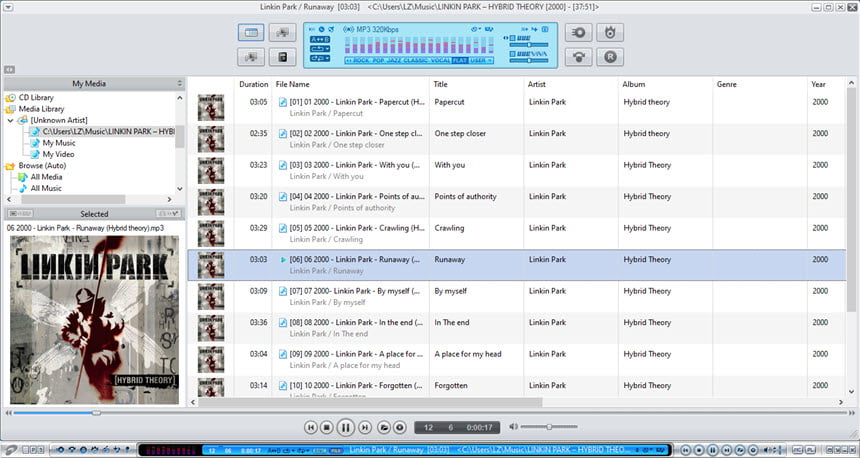Viewport: 860px width, 458px height.
Task: Select My Video in the tree
Action: (x=58, y=154)
